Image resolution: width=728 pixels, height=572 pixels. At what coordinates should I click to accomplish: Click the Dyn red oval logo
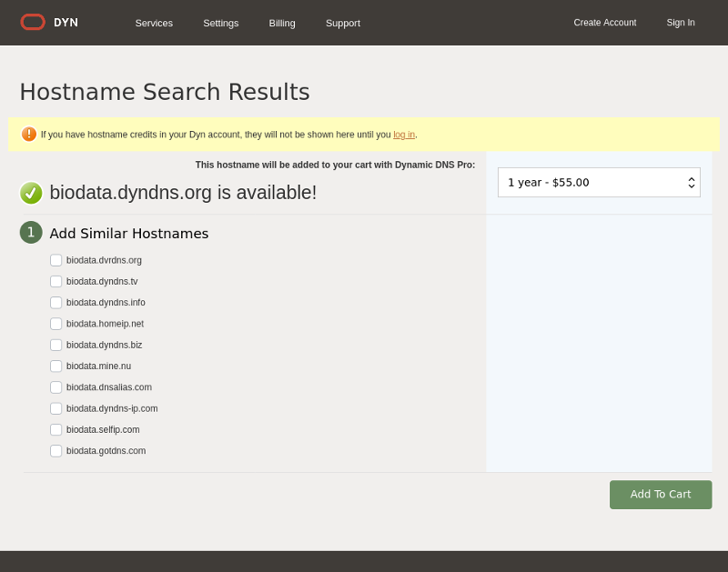(x=33, y=22)
